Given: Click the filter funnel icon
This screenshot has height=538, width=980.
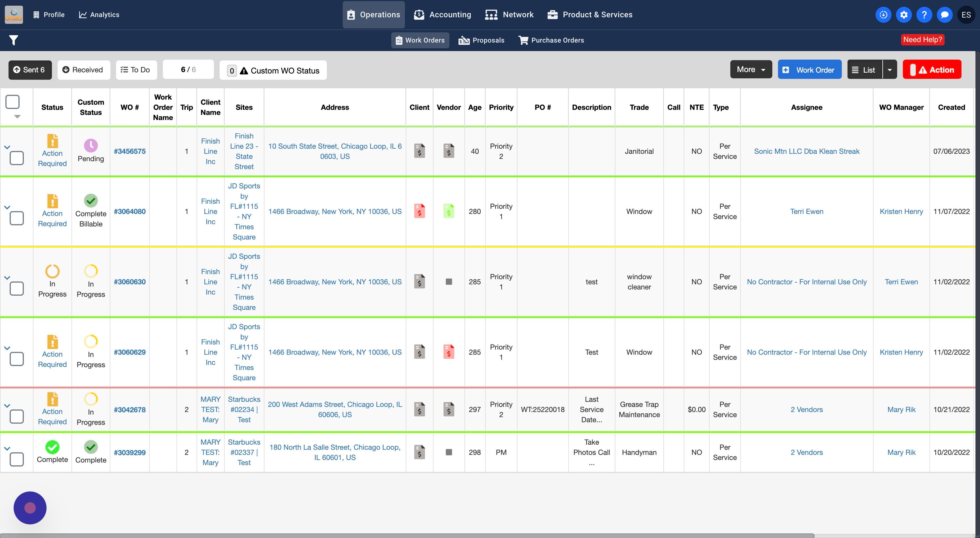Looking at the screenshot, I should [x=14, y=40].
